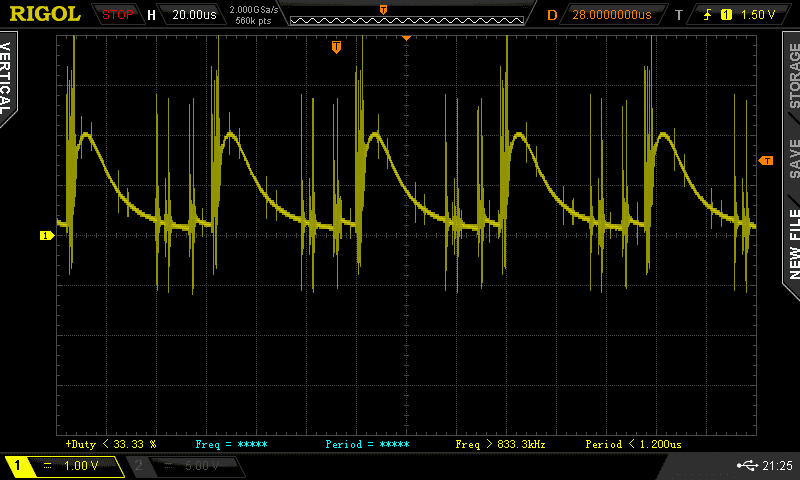Open the STORAGE side menu tab

[793, 76]
